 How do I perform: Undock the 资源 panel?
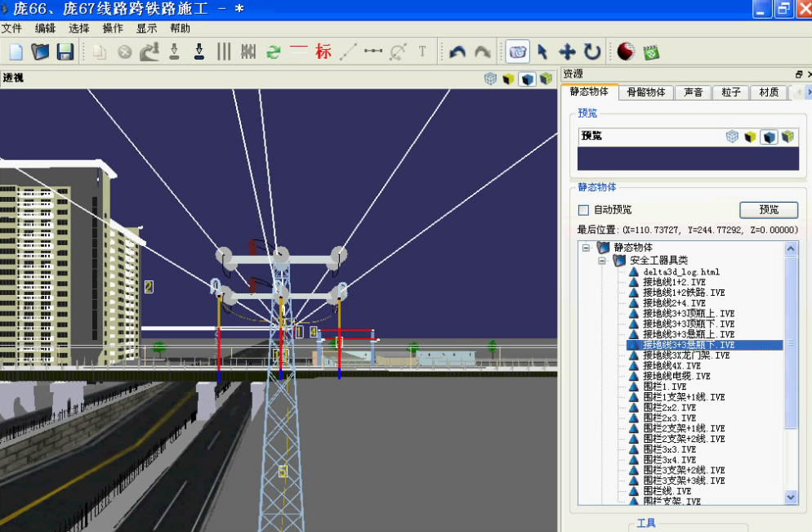click(799, 74)
